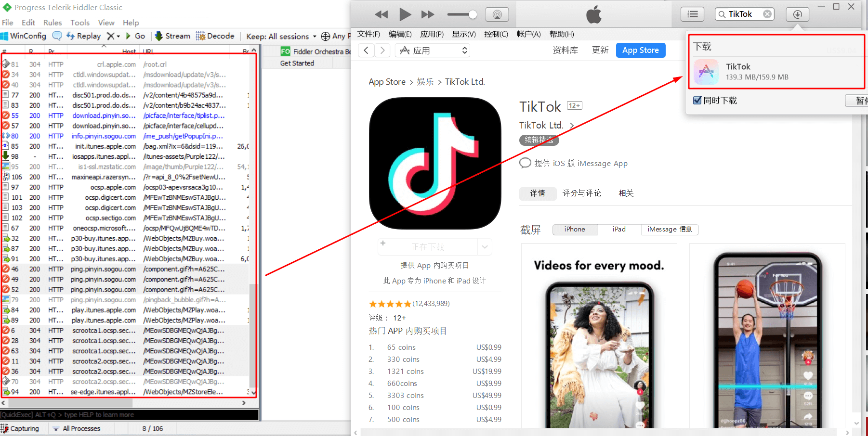The height and width of the screenshot is (436, 868).
Task: Open the 帮助(H) menu
Action: point(562,34)
